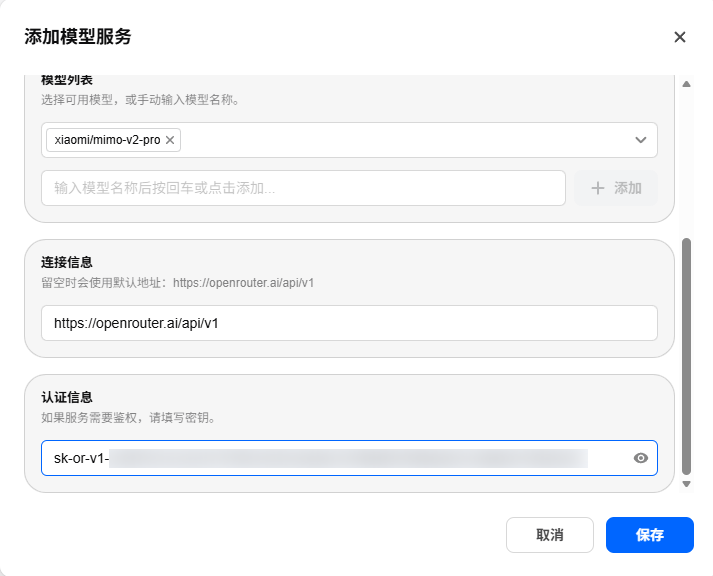This screenshot has height=576, width=713.
Task: Click the scrollbar down arrow
Action: (687, 485)
